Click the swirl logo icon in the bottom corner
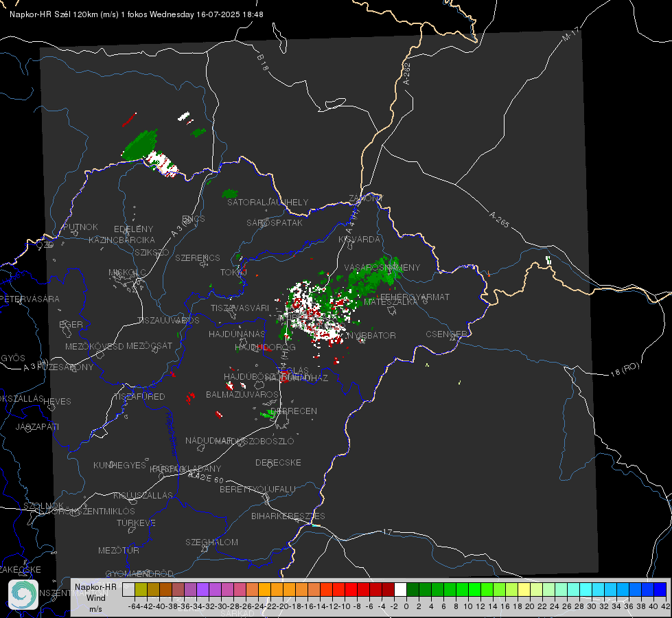 23,595
